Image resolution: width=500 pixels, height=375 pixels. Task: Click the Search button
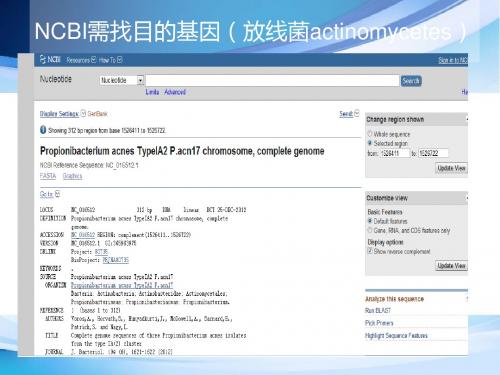click(411, 81)
